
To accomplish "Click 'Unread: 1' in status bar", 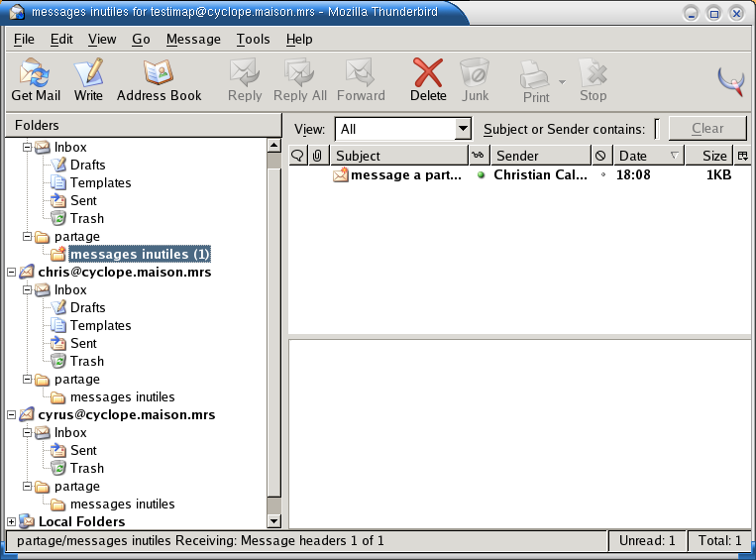I will point(647,541).
